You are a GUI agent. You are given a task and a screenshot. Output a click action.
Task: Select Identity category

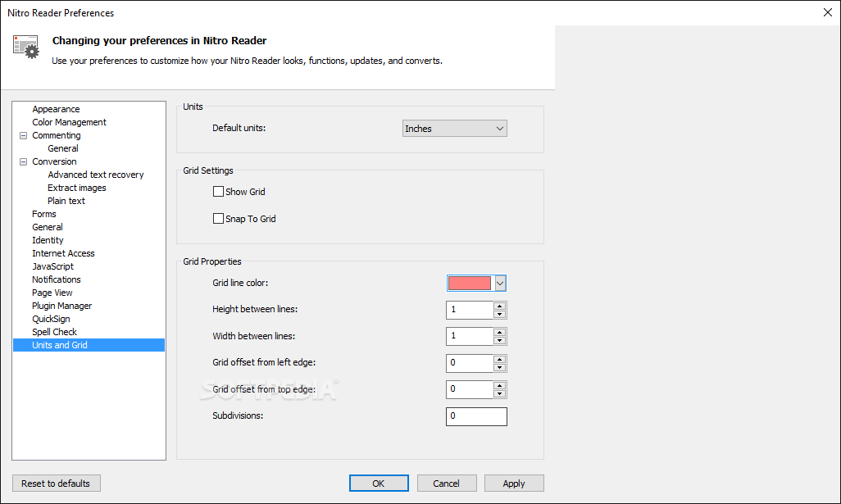[x=48, y=240]
